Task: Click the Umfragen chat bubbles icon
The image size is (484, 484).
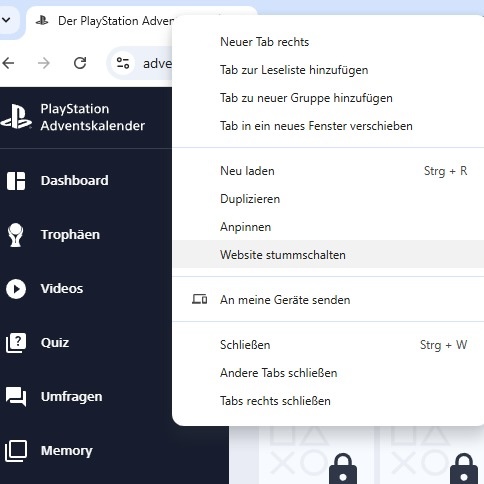Action: click(x=16, y=397)
